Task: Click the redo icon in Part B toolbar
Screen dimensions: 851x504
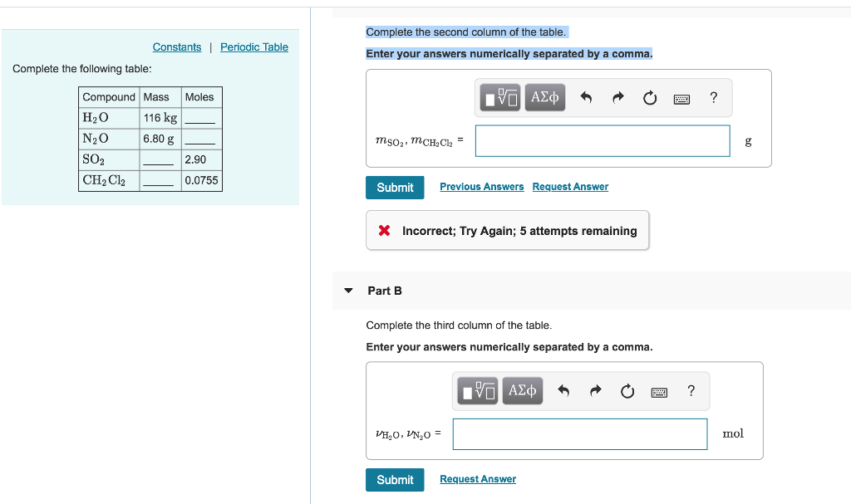Action: 596,390
